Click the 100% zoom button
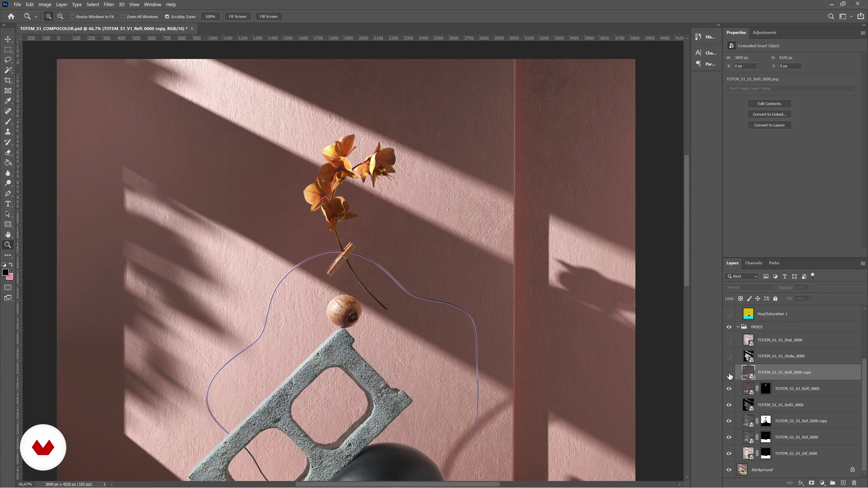Screen dimensions: 868x488 click(x=210, y=16)
